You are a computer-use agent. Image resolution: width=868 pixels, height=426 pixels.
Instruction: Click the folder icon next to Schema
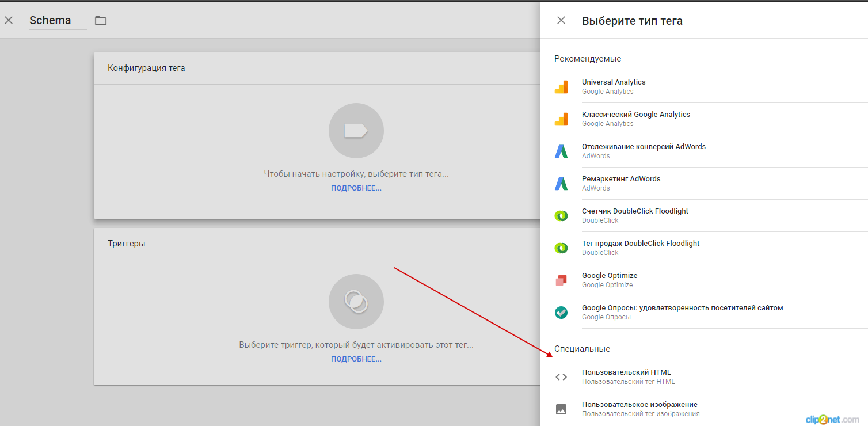click(x=101, y=21)
